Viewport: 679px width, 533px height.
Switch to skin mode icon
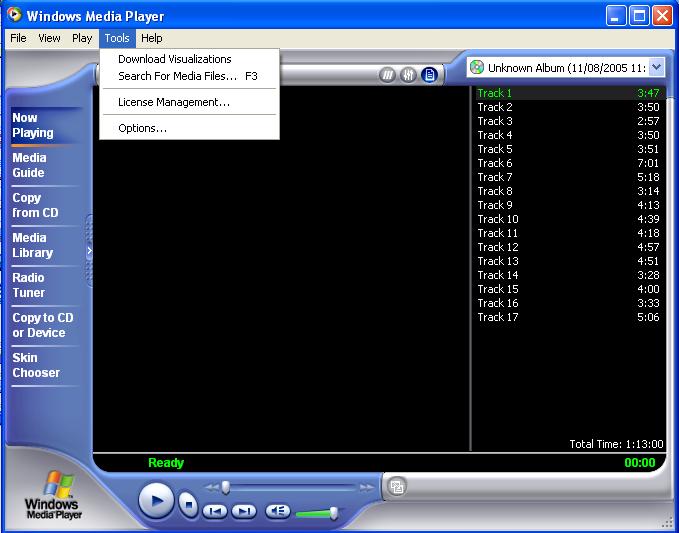click(x=397, y=487)
